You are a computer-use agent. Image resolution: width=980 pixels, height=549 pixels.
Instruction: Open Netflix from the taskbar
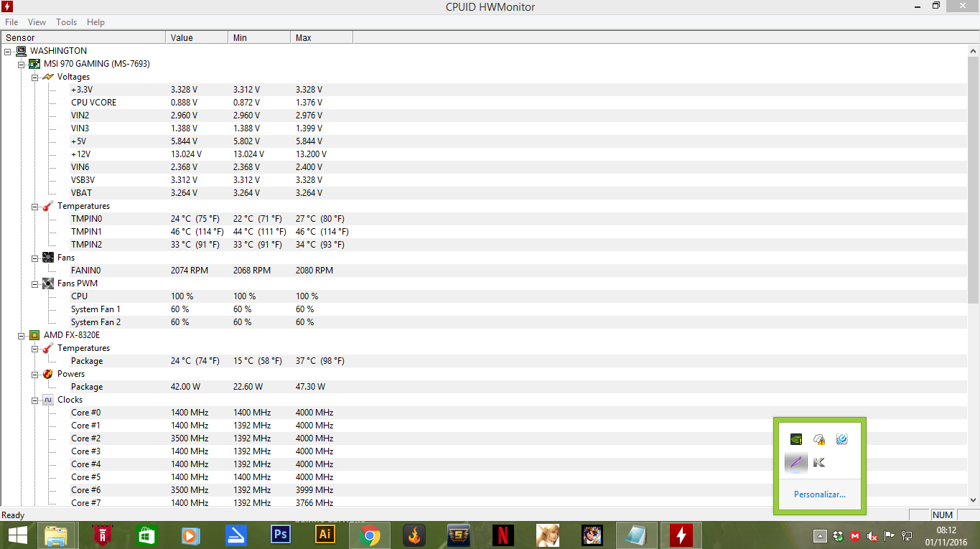(503, 535)
